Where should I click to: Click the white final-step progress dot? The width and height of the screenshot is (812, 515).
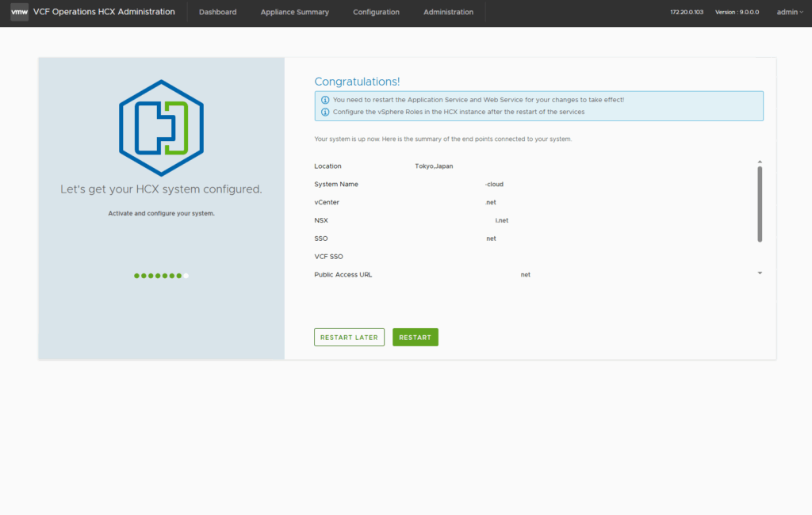coord(186,276)
